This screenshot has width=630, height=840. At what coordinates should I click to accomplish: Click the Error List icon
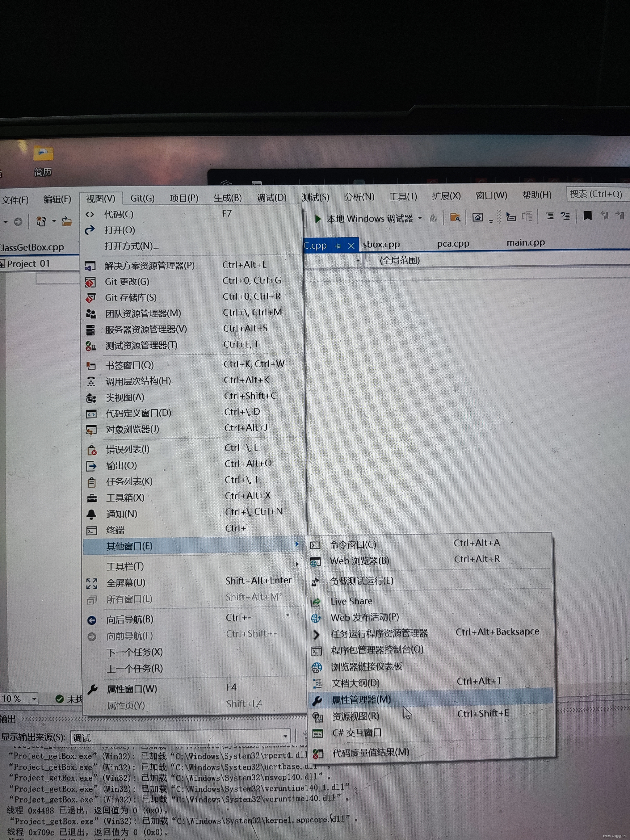tap(92, 450)
